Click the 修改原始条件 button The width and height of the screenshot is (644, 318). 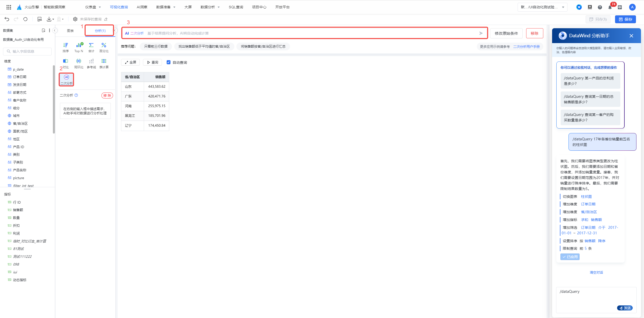pos(506,33)
